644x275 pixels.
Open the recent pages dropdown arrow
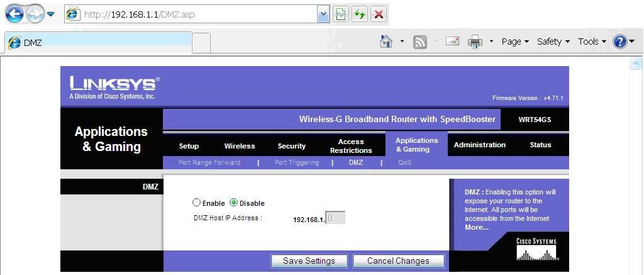[50, 14]
